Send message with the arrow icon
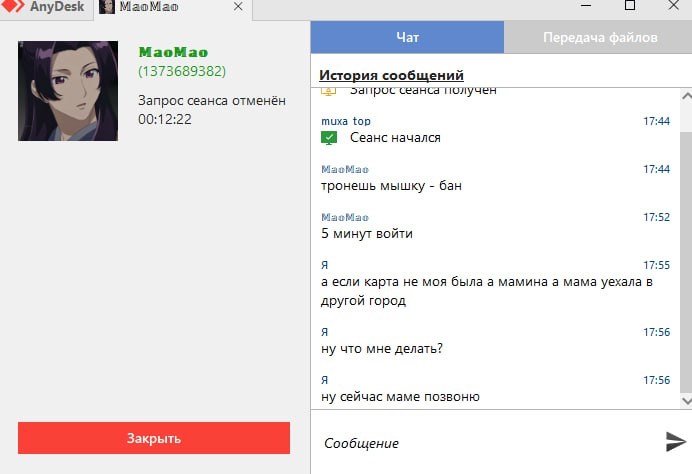The width and height of the screenshot is (692, 474). pos(675,442)
